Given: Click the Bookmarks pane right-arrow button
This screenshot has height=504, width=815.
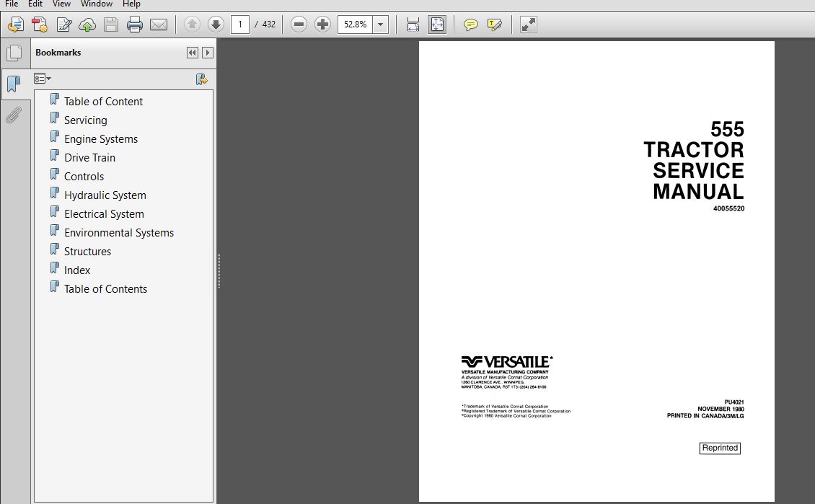Looking at the screenshot, I should coord(208,53).
